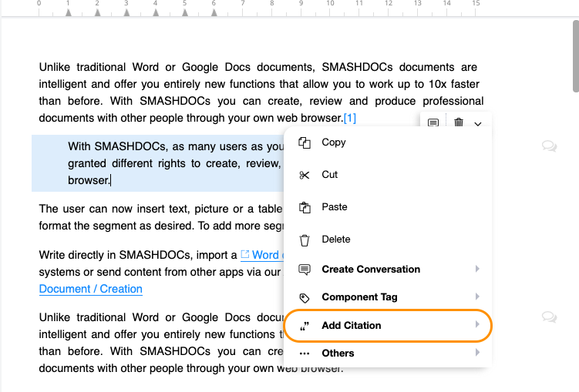The image size is (579, 392).
Task: Click the trash icon in the floating toolbar
Action: 459,122
